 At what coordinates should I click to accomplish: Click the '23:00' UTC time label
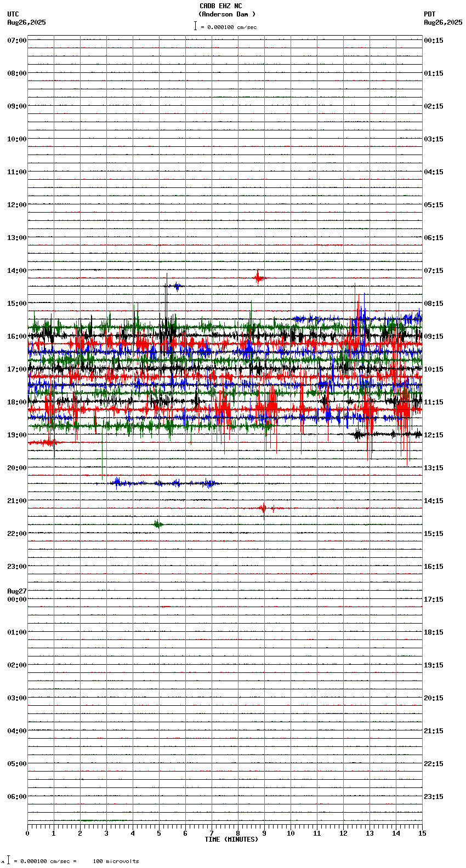[x=17, y=567]
